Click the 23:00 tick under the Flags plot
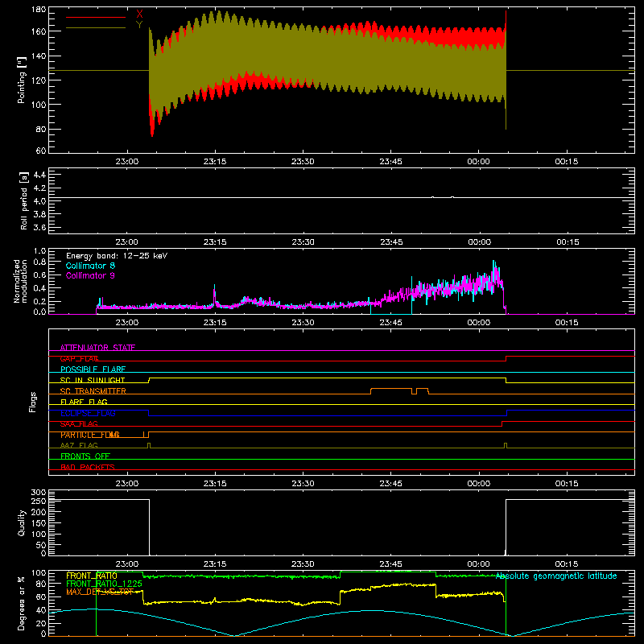The image size is (644, 644). [127, 484]
